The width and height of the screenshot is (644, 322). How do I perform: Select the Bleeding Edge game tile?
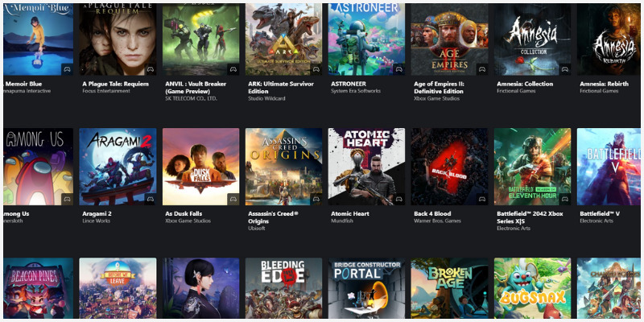(x=284, y=288)
